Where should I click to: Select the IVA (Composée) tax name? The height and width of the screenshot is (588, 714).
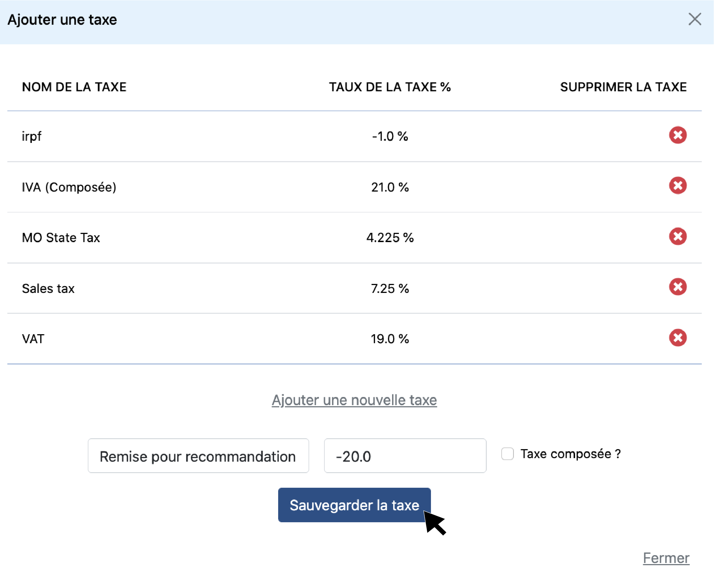69,187
